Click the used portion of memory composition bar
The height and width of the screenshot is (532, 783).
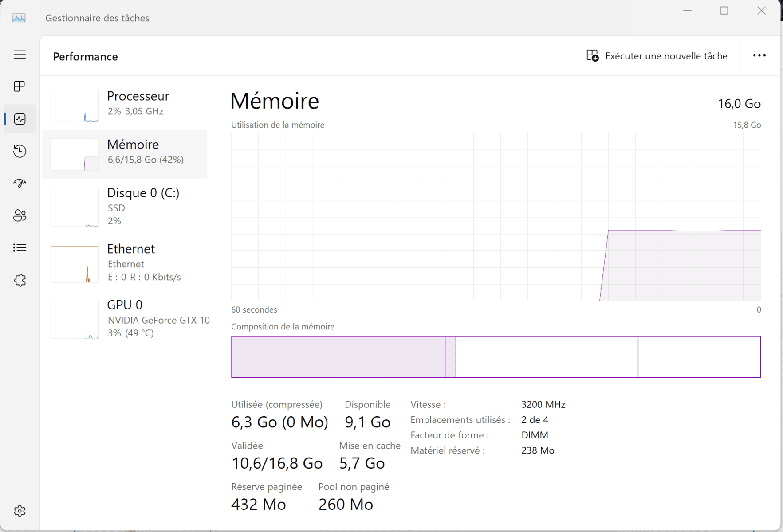click(338, 357)
